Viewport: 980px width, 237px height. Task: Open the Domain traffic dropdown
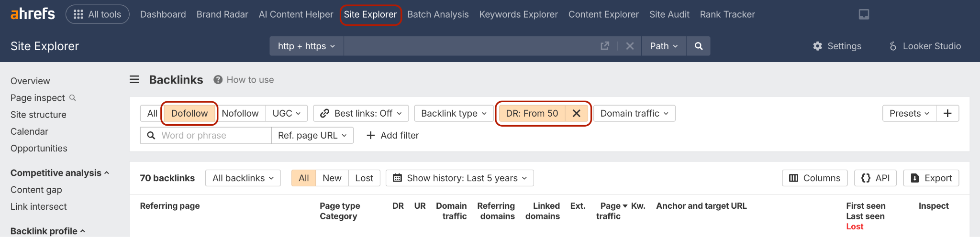click(x=634, y=113)
